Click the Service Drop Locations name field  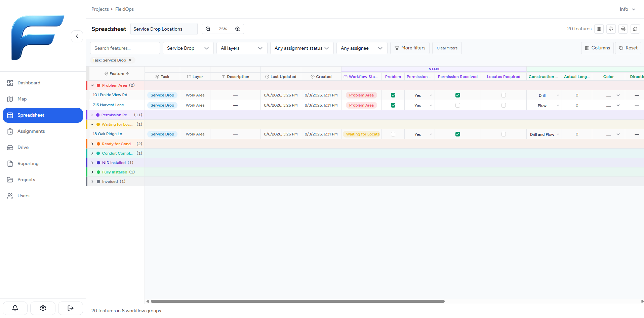click(164, 29)
